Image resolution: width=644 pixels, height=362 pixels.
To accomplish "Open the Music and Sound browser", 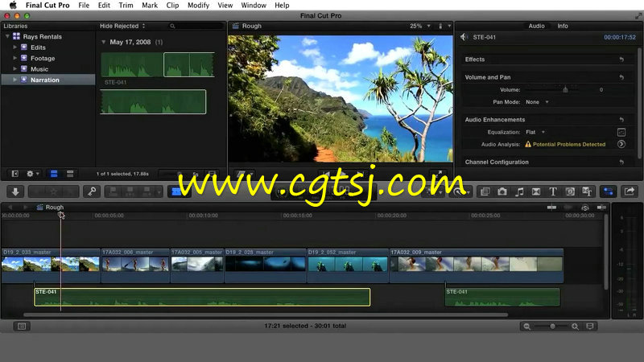I will pyautogui.click(x=519, y=191).
